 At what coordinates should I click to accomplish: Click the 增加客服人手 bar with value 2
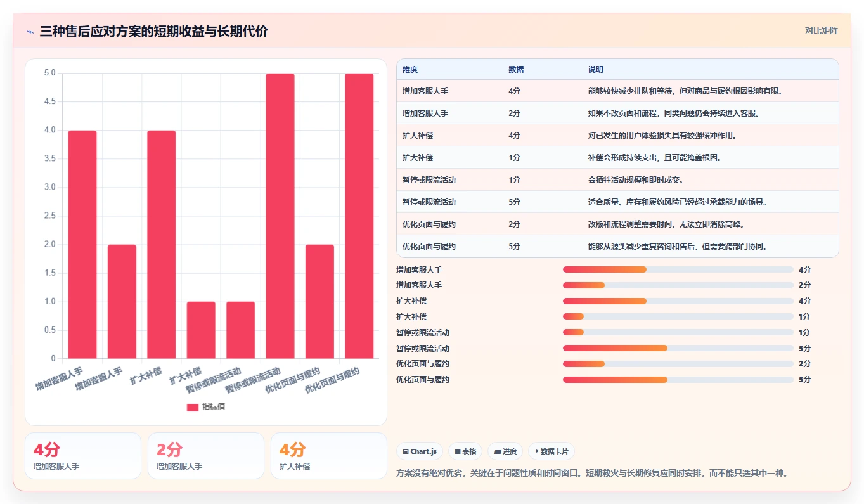point(122,302)
